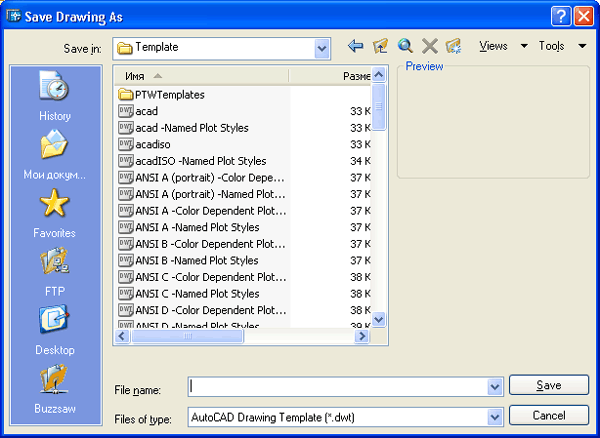Click the Create New Folder icon

pos(454,46)
